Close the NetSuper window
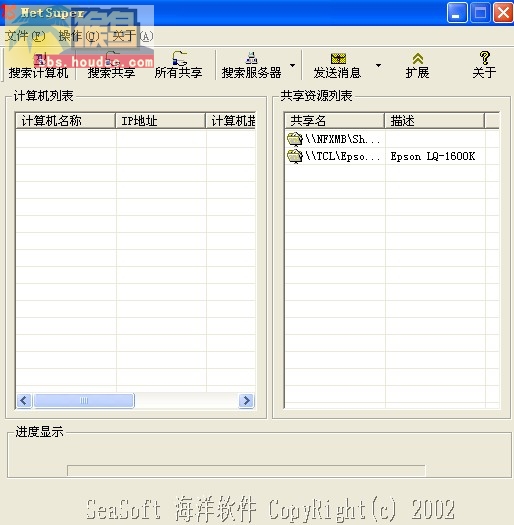This screenshot has height=525, width=514. pos(503,13)
